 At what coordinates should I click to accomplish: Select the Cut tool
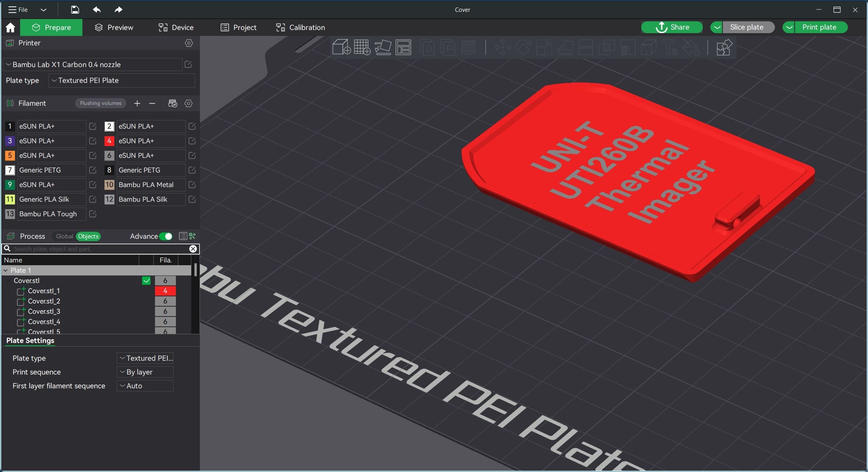(586, 48)
